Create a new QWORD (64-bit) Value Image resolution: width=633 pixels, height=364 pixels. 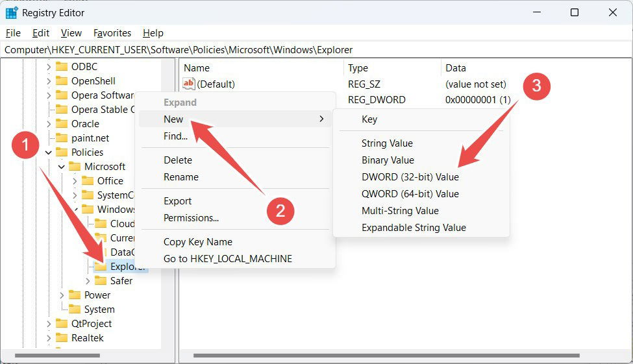(x=421, y=194)
